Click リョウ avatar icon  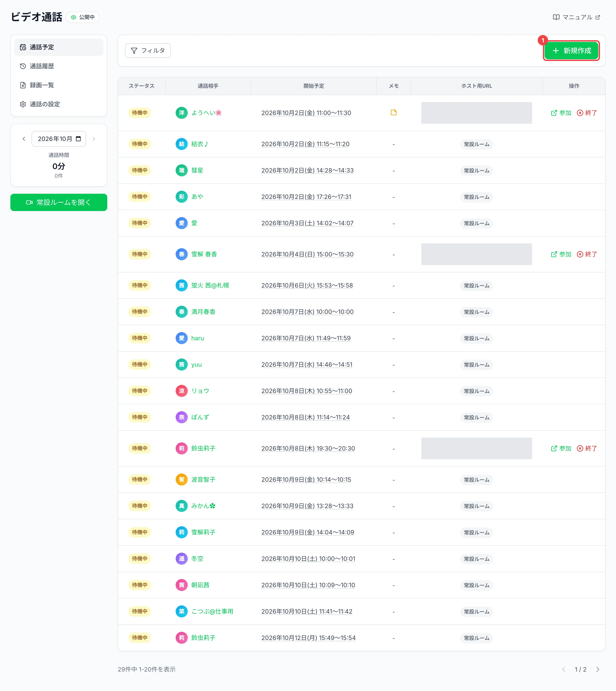coord(182,391)
